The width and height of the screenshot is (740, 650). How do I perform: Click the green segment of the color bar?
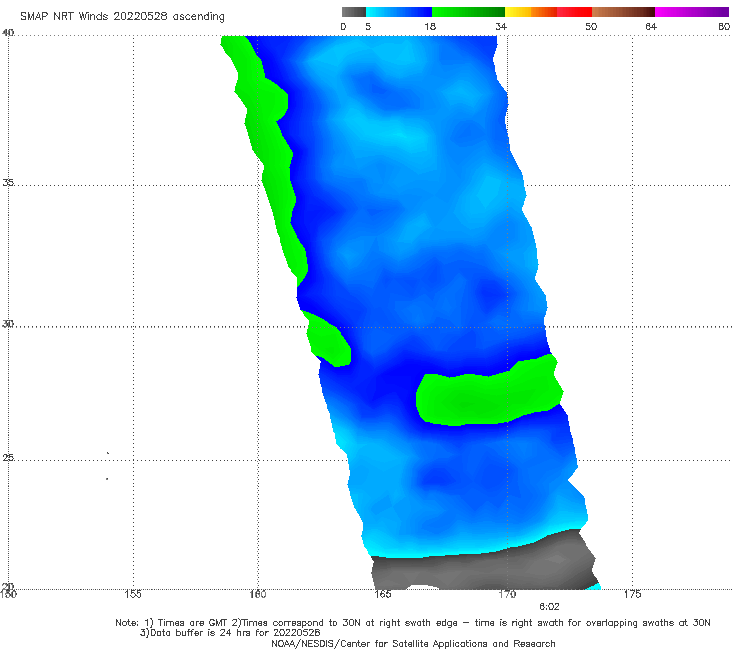coord(468,12)
